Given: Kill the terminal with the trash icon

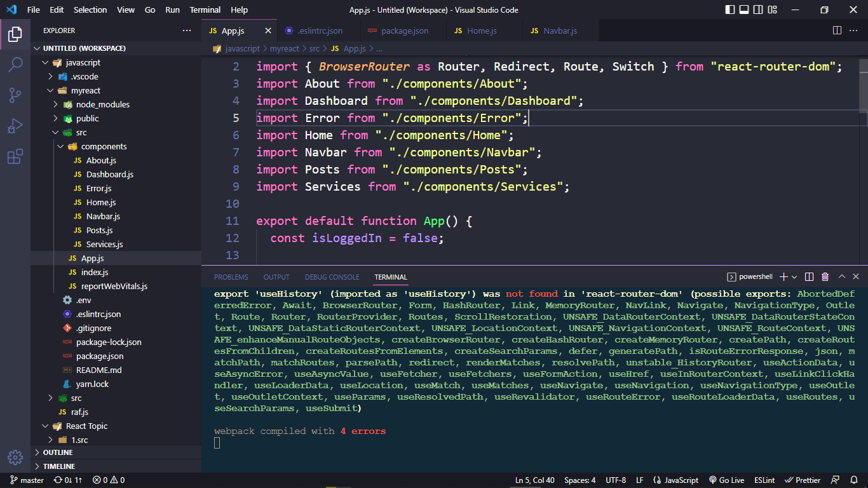Looking at the screenshot, I should coord(825,277).
